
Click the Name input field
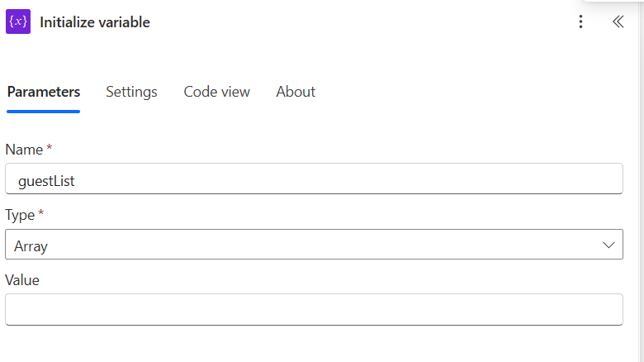[x=314, y=179]
